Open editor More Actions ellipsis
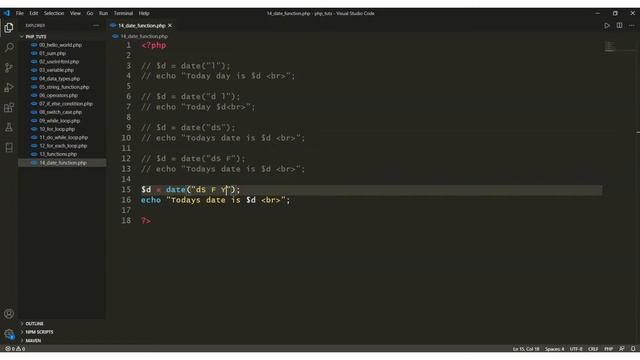Screen dimensions: 640x360 tap(631, 25)
